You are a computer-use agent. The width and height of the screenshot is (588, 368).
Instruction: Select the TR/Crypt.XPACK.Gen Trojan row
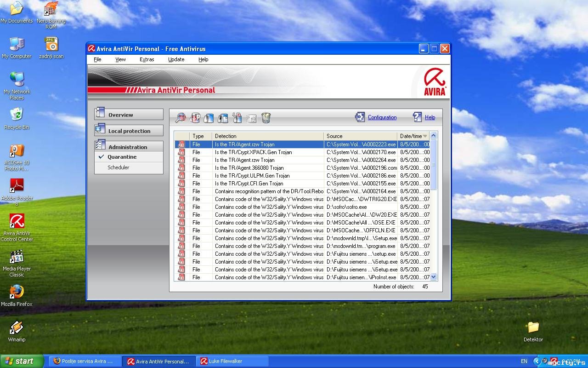coord(302,152)
